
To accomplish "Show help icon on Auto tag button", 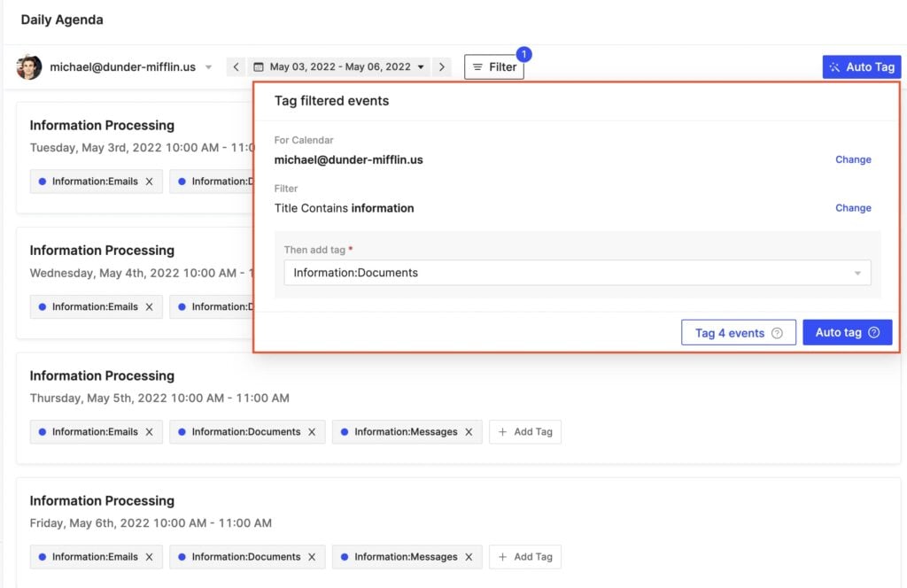I will pos(874,332).
